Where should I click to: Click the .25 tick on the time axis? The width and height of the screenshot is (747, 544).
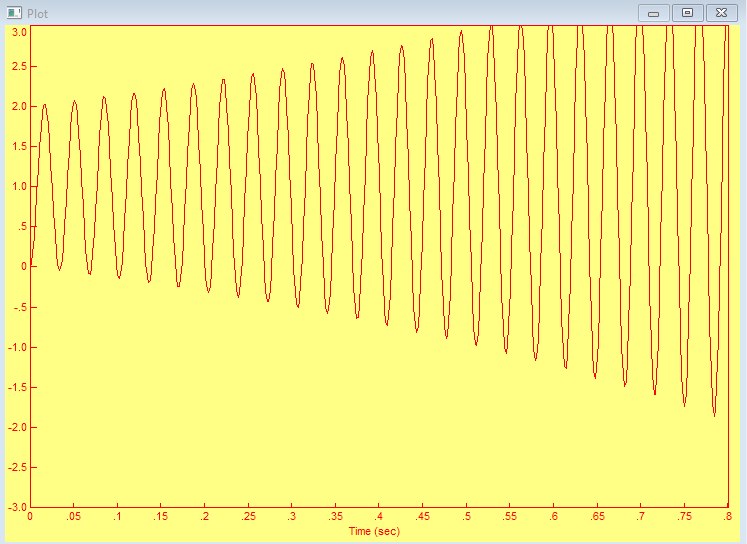tap(248, 517)
